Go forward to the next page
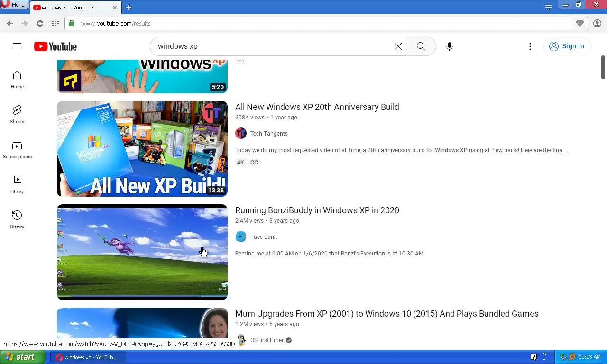The image size is (607, 364). [25, 23]
